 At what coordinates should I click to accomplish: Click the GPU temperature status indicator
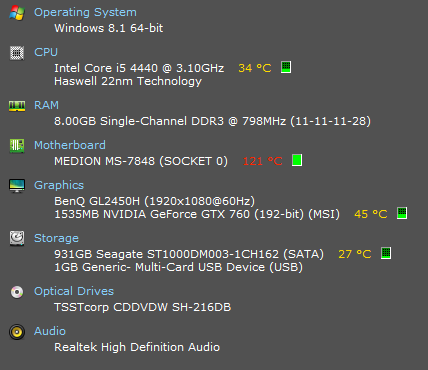tap(402, 213)
